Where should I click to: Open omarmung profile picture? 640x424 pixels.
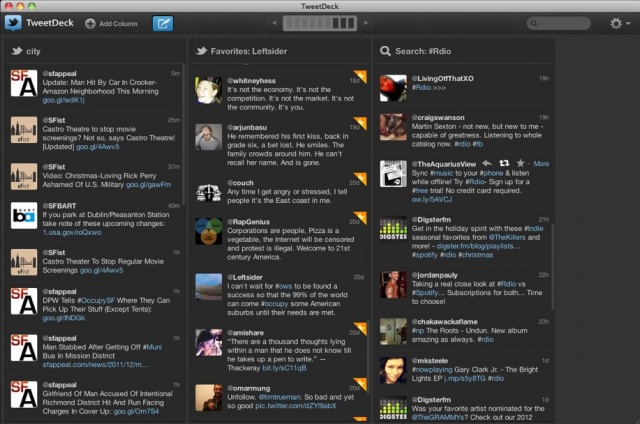[x=209, y=397]
